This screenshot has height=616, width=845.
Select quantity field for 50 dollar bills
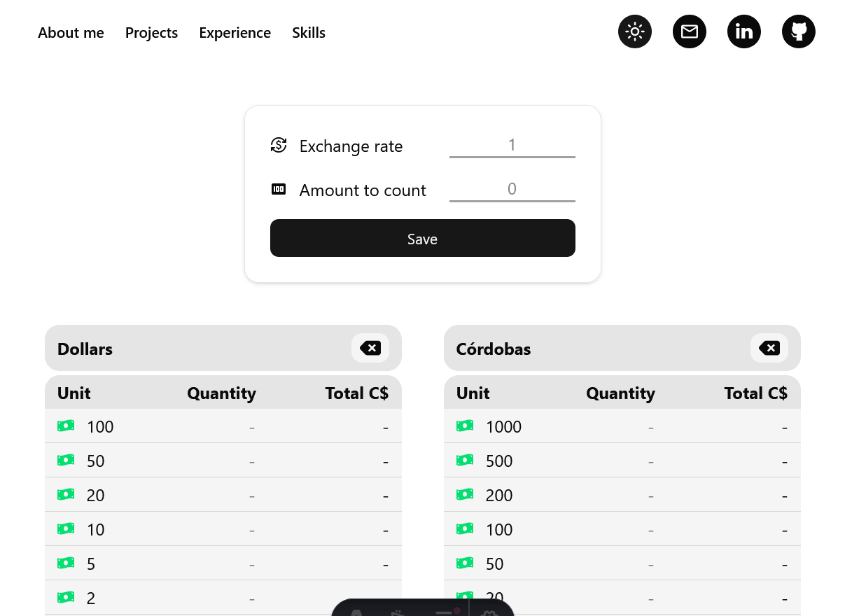click(251, 461)
